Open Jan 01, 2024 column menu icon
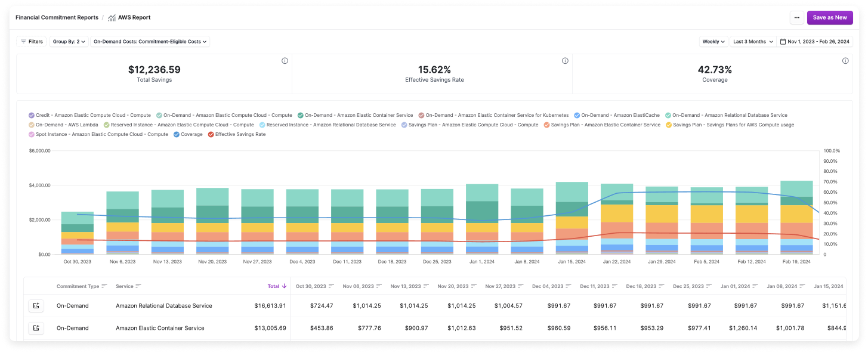This screenshot has height=353, width=868. (x=754, y=286)
